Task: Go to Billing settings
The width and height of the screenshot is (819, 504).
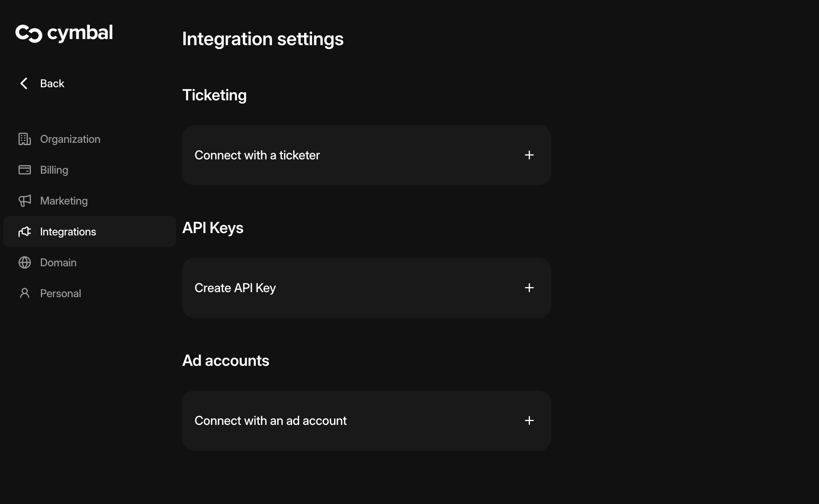Action: (x=54, y=170)
